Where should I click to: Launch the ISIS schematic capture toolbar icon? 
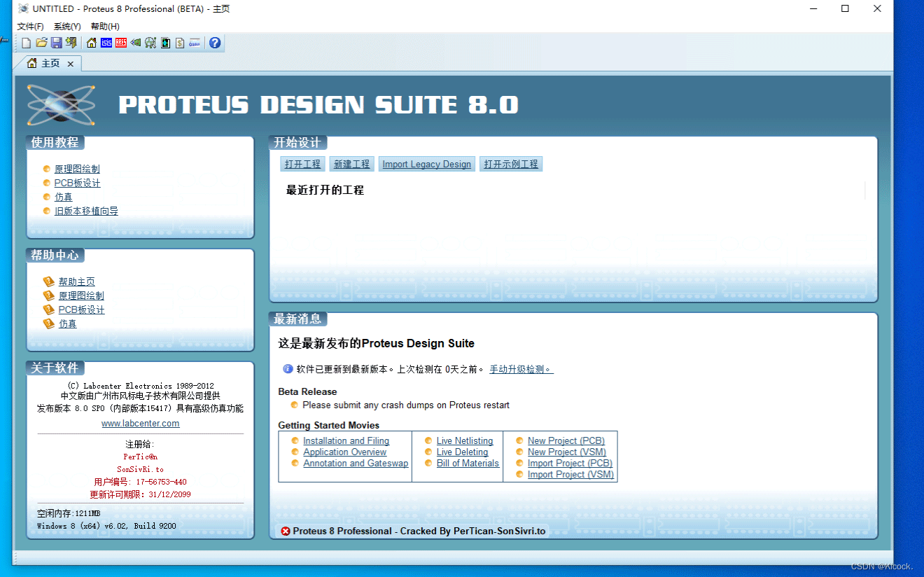pyautogui.click(x=106, y=43)
